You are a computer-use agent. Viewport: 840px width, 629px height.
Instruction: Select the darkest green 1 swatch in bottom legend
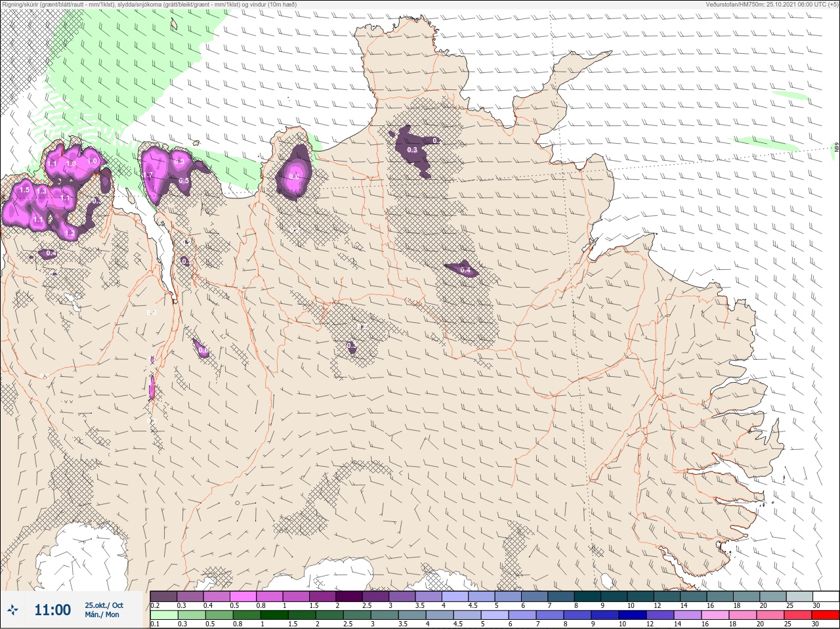coord(273,615)
